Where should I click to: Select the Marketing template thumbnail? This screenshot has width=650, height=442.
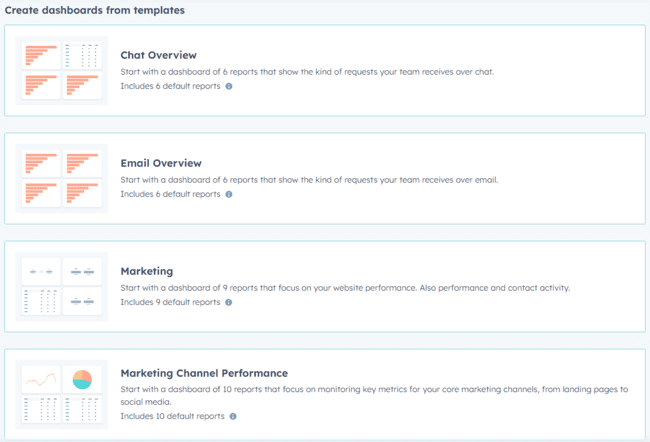point(62,287)
